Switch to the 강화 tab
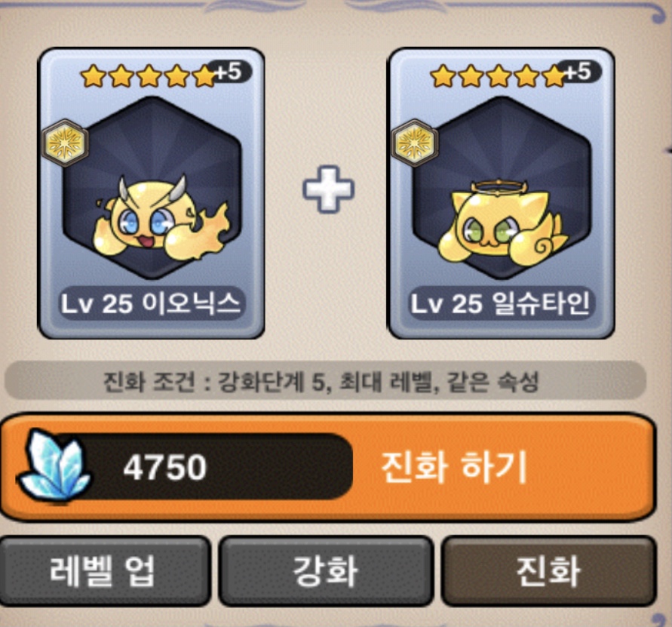The width and height of the screenshot is (672, 627). click(x=326, y=571)
